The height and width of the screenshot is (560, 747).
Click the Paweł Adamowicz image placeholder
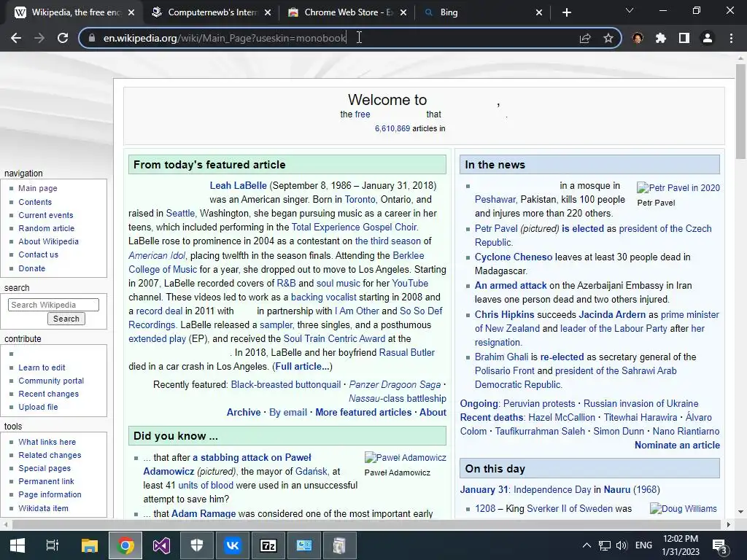pyautogui.click(x=406, y=458)
